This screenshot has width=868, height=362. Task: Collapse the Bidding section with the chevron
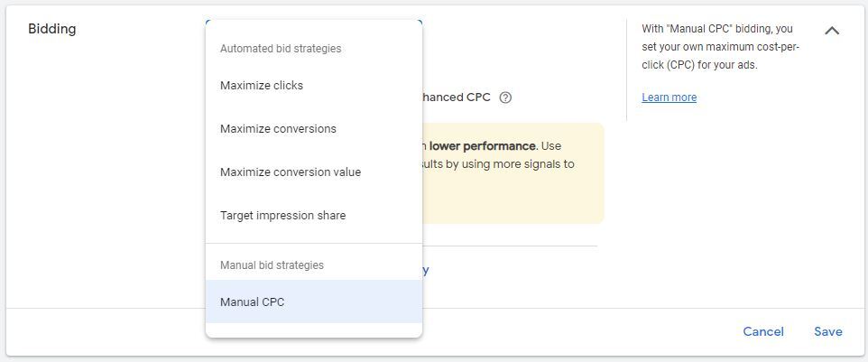(832, 30)
